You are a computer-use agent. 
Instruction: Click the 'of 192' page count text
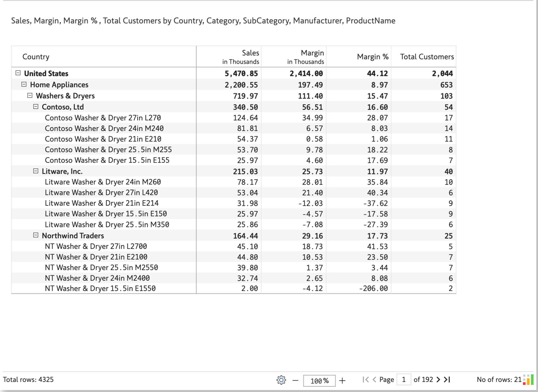pyautogui.click(x=423, y=380)
